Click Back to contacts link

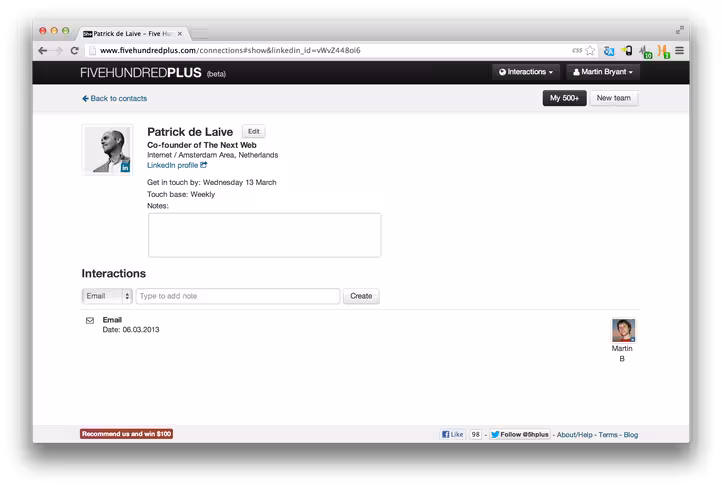[115, 99]
